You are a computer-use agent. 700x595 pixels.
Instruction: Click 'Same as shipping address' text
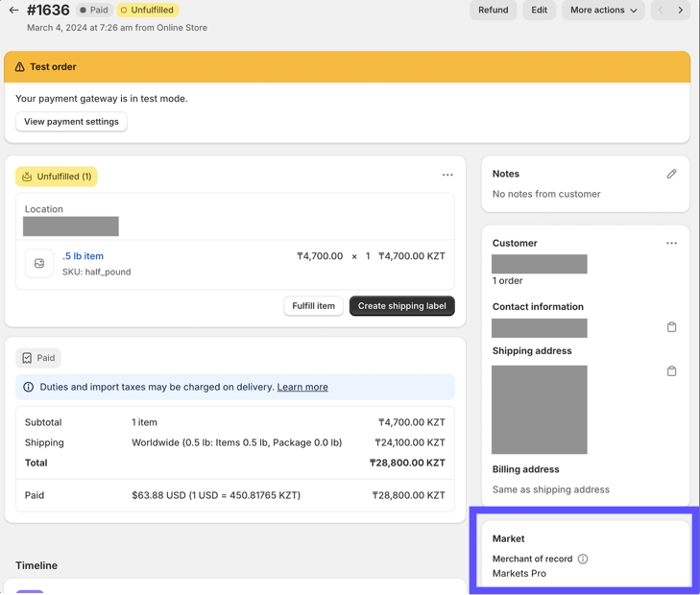pyautogui.click(x=550, y=489)
